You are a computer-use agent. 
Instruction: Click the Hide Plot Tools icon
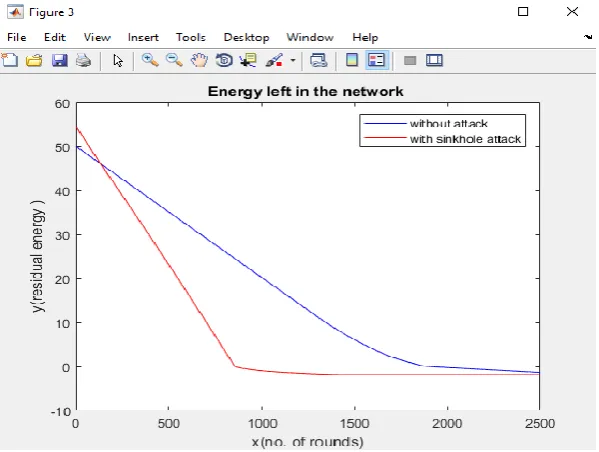click(x=410, y=60)
